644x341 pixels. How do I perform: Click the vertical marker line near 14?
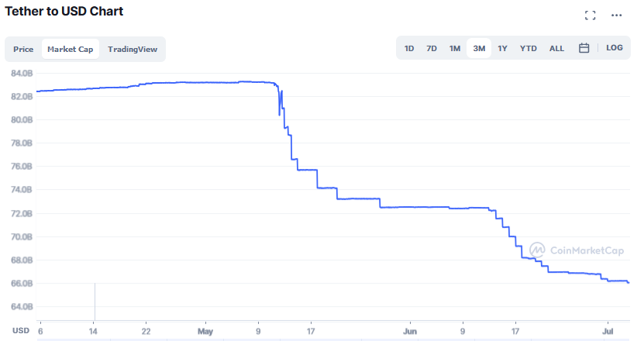pos(95,301)
